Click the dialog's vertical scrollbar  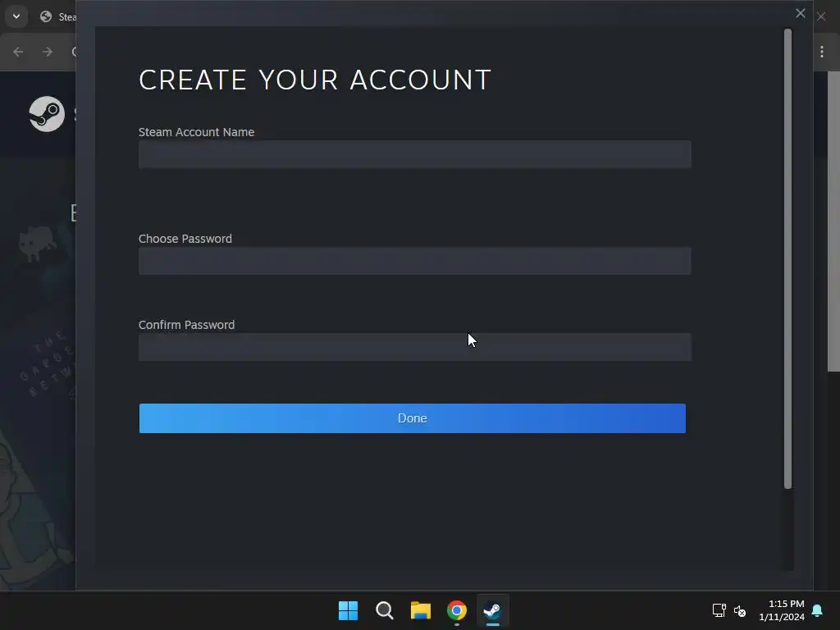[787, 258]
